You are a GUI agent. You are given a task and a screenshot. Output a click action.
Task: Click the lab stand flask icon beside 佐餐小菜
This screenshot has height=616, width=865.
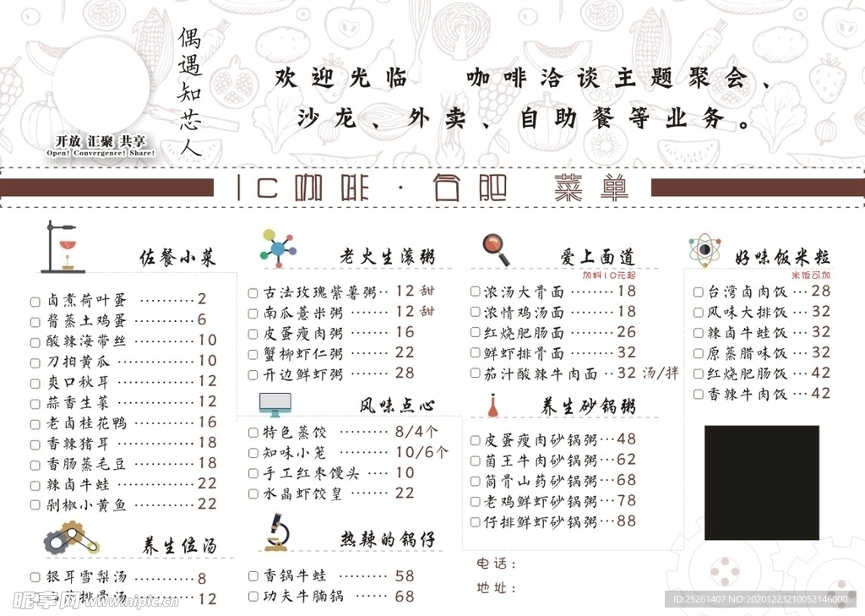(63, 246)
